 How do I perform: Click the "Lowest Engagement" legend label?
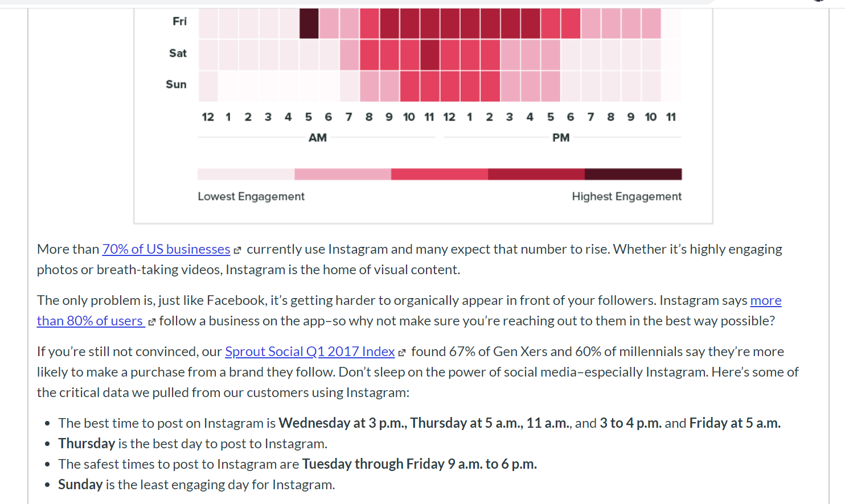[x=251, y=196]
